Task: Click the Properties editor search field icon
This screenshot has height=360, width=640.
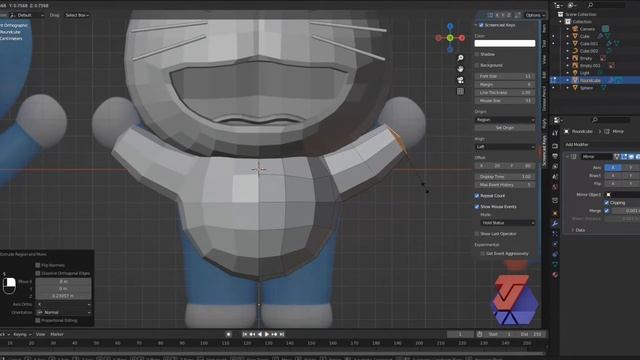Action: 595,120
